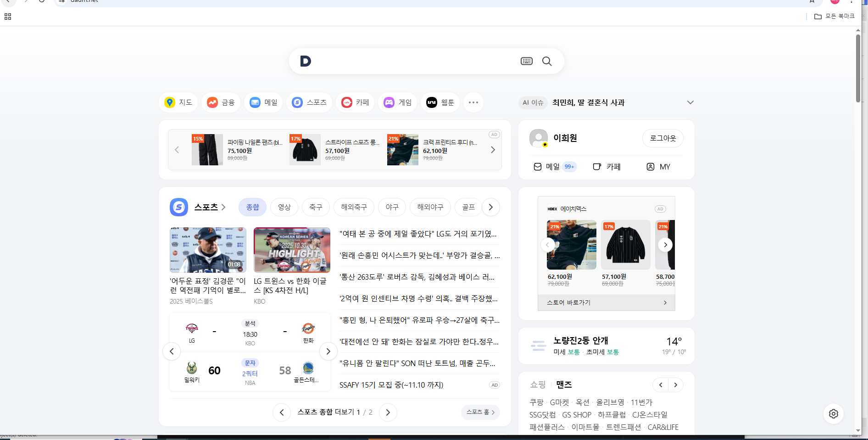868x440 pixels.
Task: Open the virtual keyboard icon in search bar
Action: [x=527, y=61]
